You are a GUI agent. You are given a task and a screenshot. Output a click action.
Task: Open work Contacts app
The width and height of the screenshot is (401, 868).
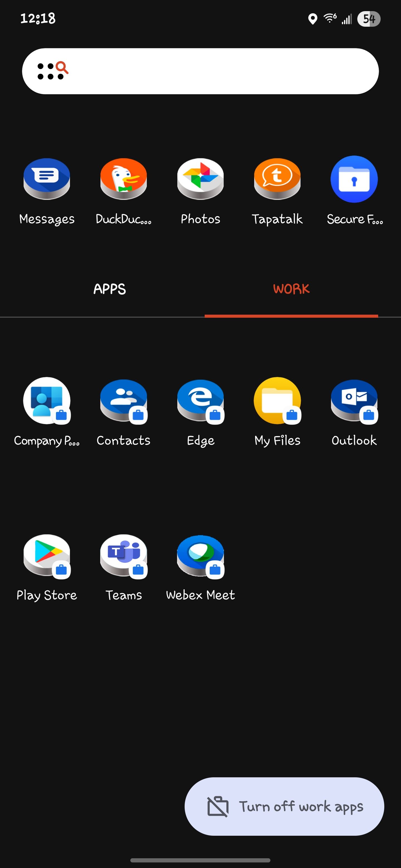point(123,401)
